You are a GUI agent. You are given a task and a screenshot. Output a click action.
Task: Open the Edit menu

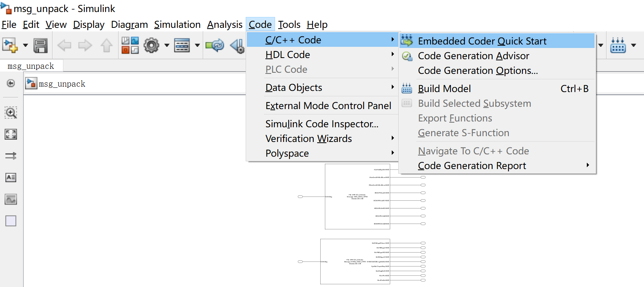(x=31, y=24)
